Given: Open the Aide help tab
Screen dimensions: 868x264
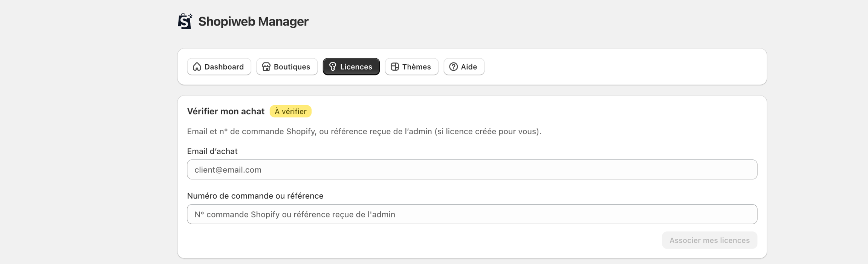Looking at the screenshot, I should 469,67.
